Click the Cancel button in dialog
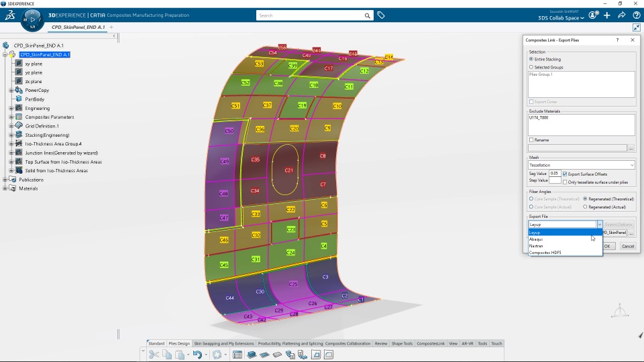The width and height of the screenshot is (644, 362). coord(628,246)
